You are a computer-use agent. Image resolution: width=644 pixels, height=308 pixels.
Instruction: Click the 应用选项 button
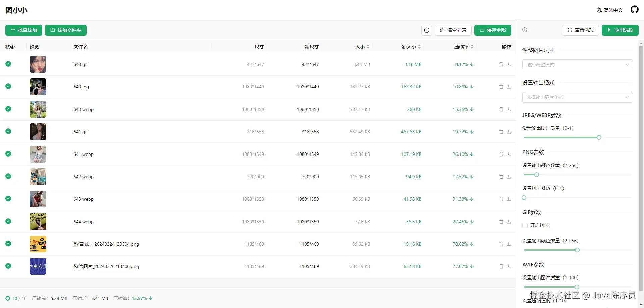(x=620, y=30)
